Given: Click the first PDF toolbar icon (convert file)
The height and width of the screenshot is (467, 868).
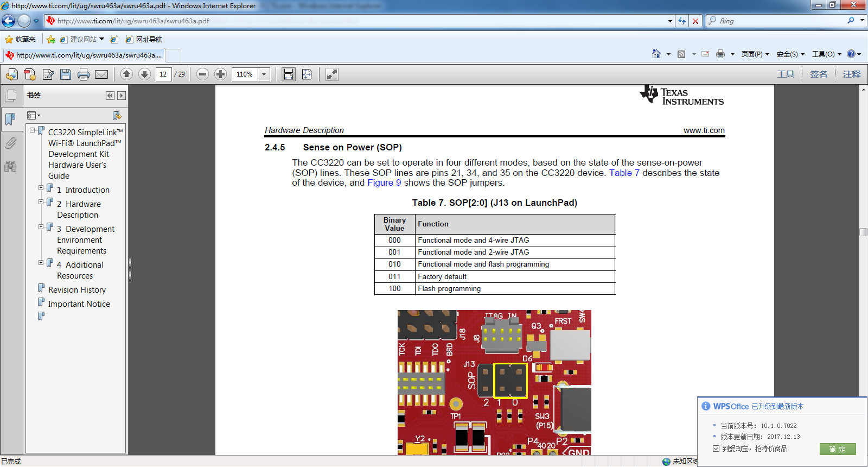Looking at the screenshot, I should tap(12, 74).
